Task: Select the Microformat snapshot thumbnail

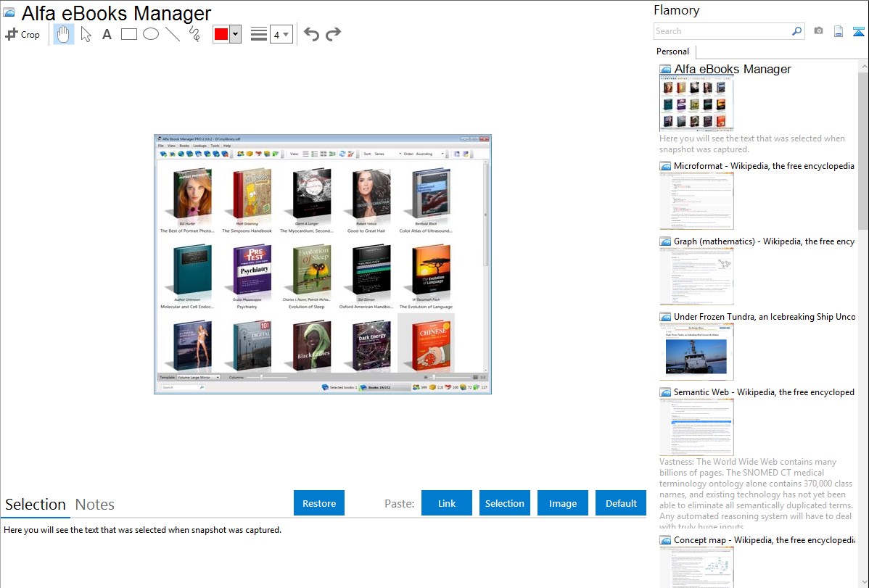Action: coord(696,201)
